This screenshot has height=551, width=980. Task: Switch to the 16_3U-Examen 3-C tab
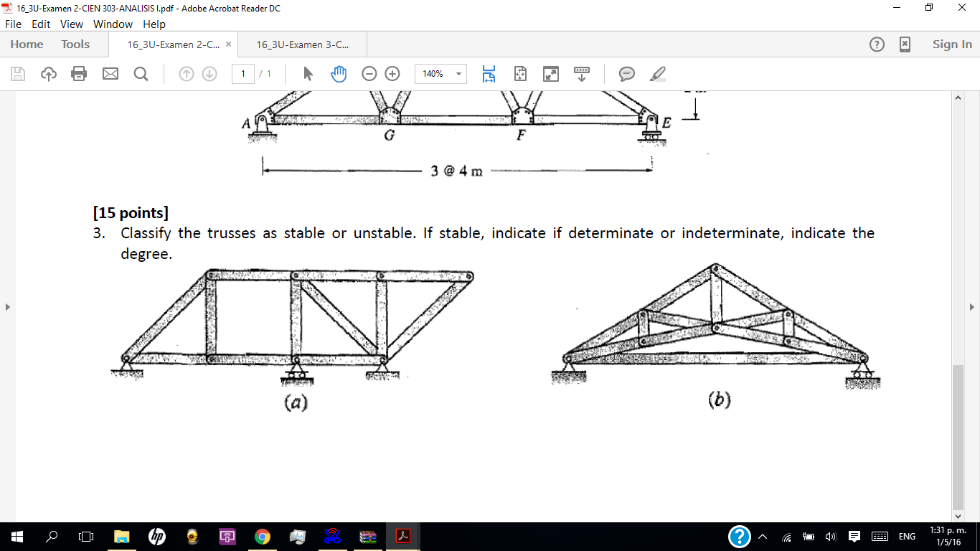tap(301, 43)
